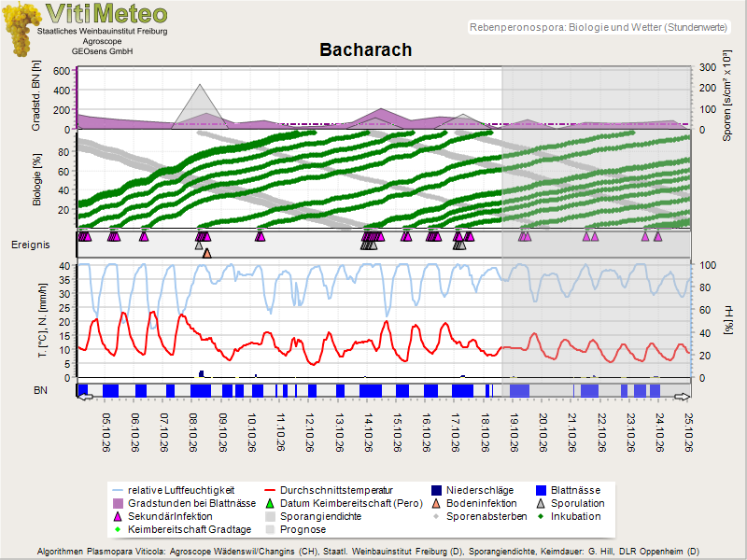Click the 'T. [°C], N. [mm/h]' axis label
The width and height of the screenshot is (747, 560).
(x=43, y=320)
